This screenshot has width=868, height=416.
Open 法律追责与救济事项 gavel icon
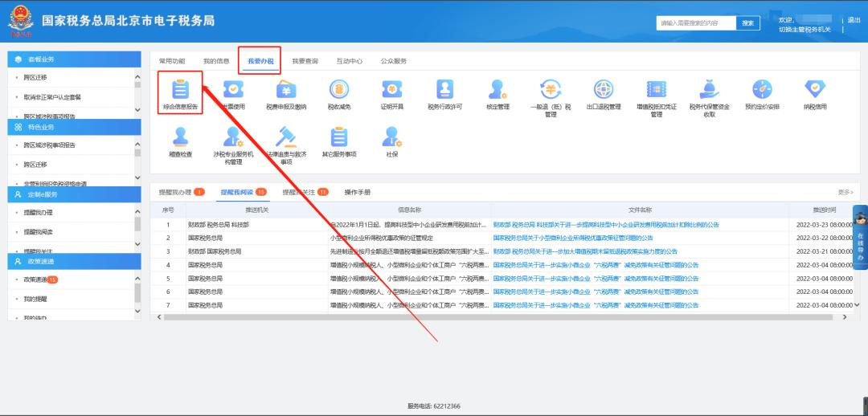click(x=286, y=138)
